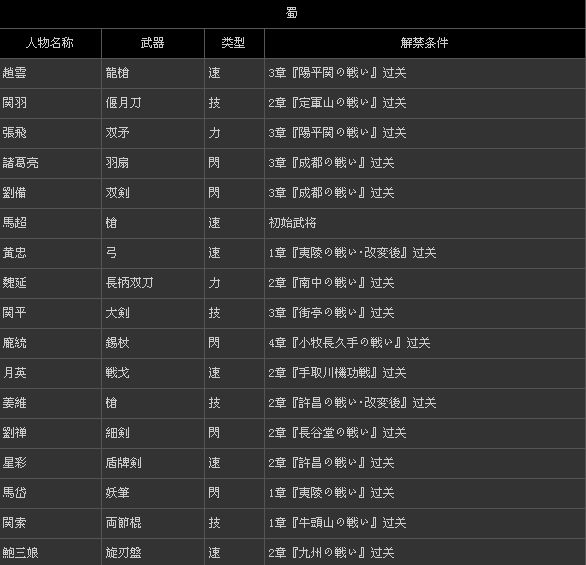Select the character name 趙雲

click(x=15, y=73)
